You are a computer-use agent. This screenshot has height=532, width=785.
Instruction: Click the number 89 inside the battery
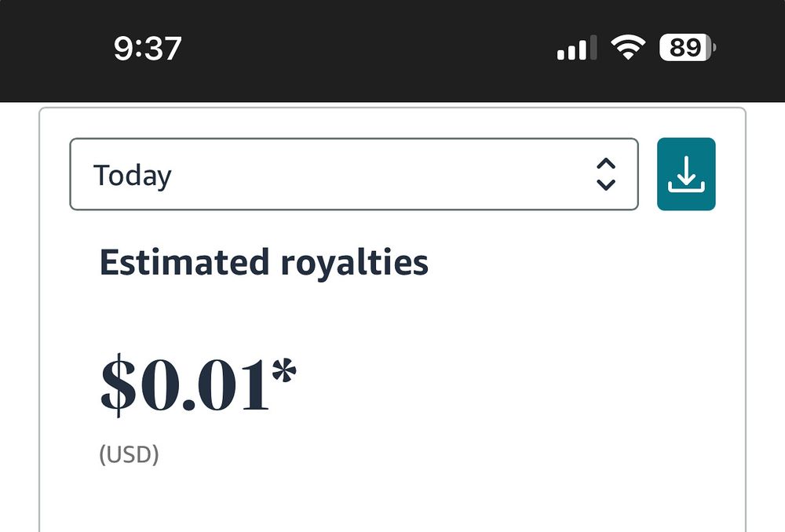[685, 48]
